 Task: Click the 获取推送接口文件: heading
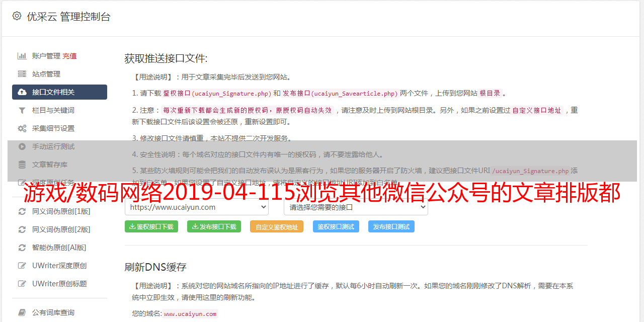pos(166,58)
